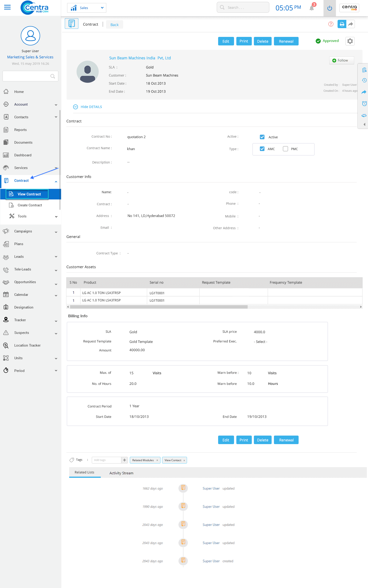
Task: Expand the Contacts menu chevron
Action: click(56, 117)
